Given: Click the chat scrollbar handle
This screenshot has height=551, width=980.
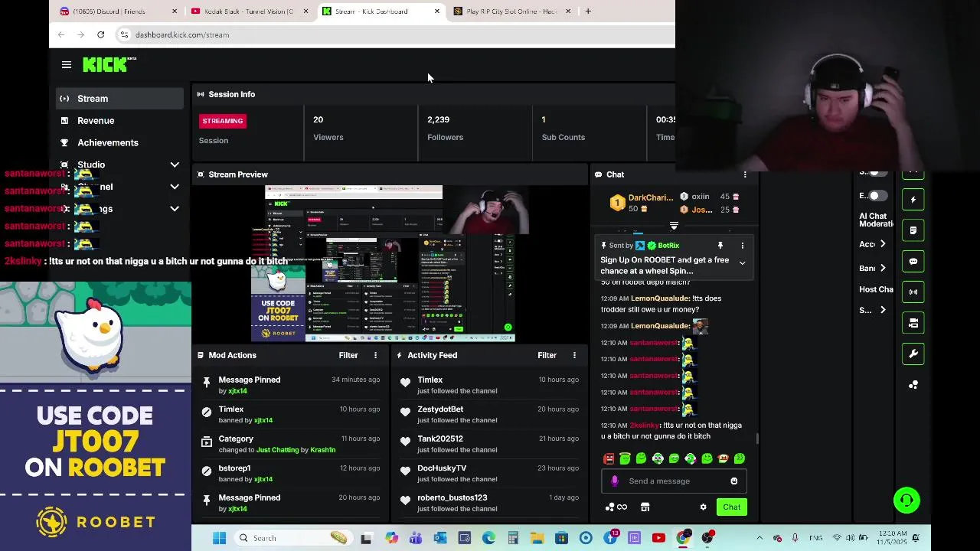Looking at the screenshot, I should 757,439.
